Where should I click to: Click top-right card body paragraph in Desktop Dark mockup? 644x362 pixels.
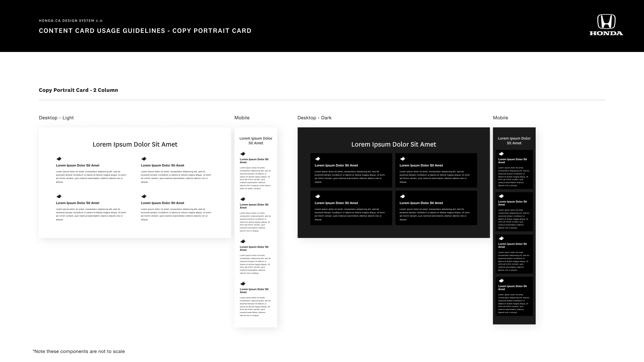[435, 177]
